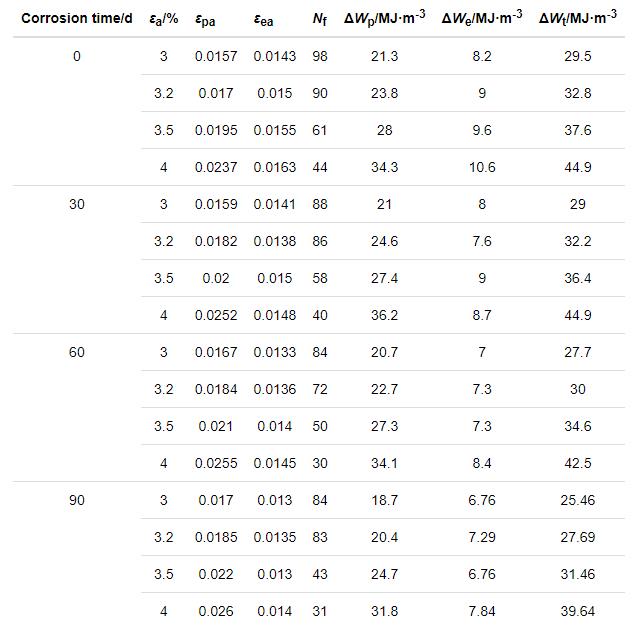Viewport: 643px width, 627px height.
Task: Select the cell reading 0.0255
Action: coord(216,463)
